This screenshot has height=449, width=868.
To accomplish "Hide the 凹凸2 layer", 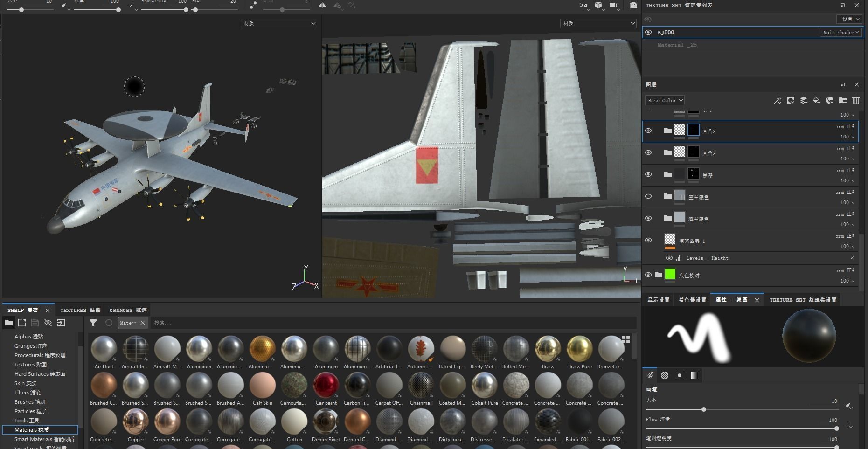I will tap(648, 131).
